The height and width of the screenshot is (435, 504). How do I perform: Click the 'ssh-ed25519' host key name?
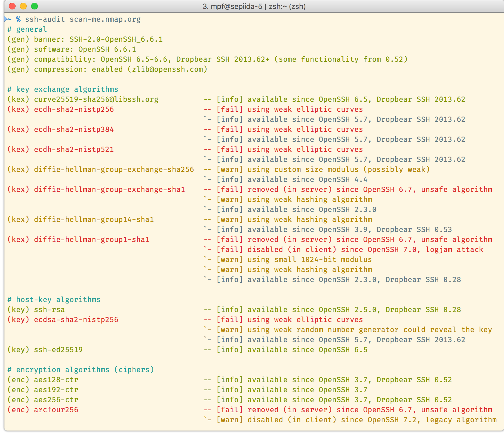coord(58,350)
